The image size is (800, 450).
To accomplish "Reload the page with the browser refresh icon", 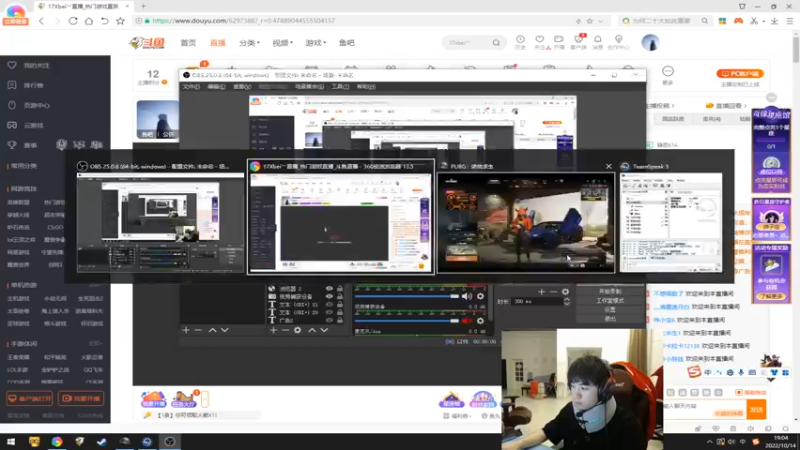I will pos(73,21).
